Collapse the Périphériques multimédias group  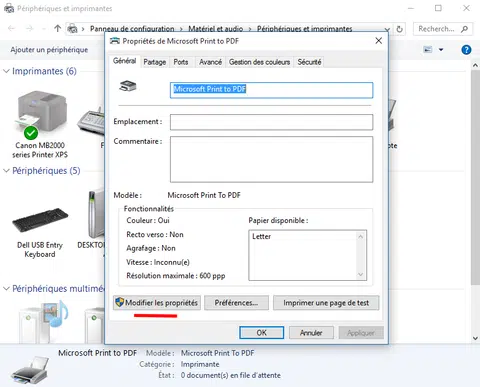tap(6, 288)
